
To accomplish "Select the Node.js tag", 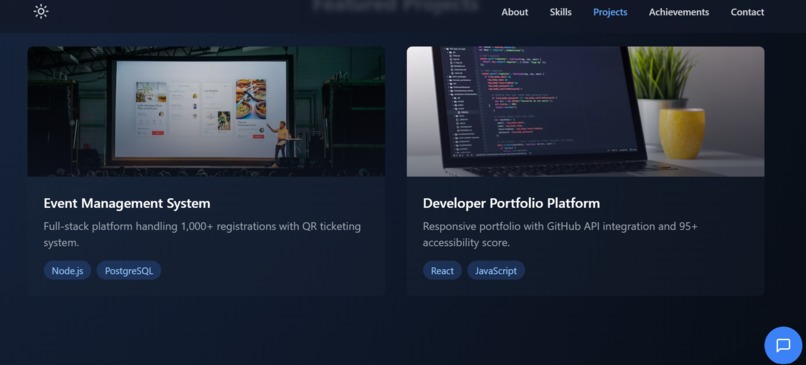I will tap(67, 270).
